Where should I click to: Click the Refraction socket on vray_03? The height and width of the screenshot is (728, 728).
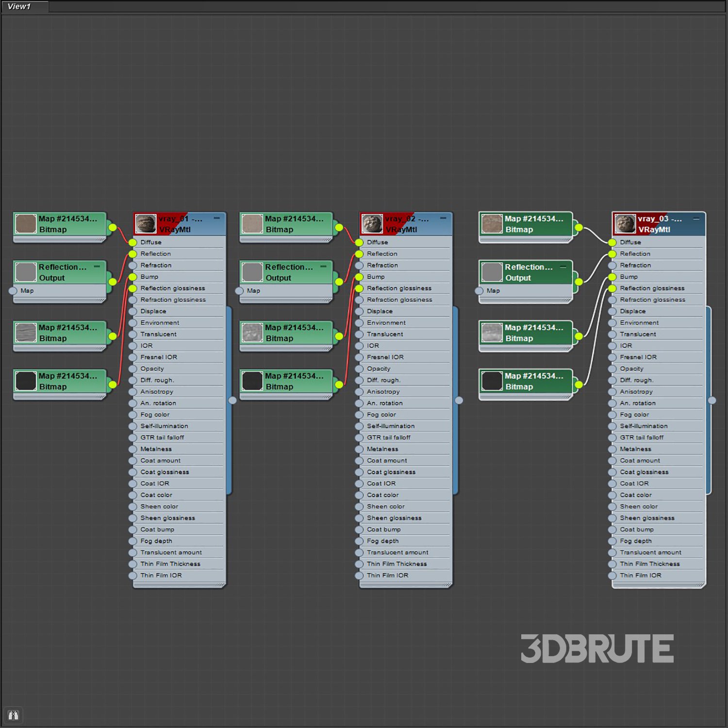[612, 265]
